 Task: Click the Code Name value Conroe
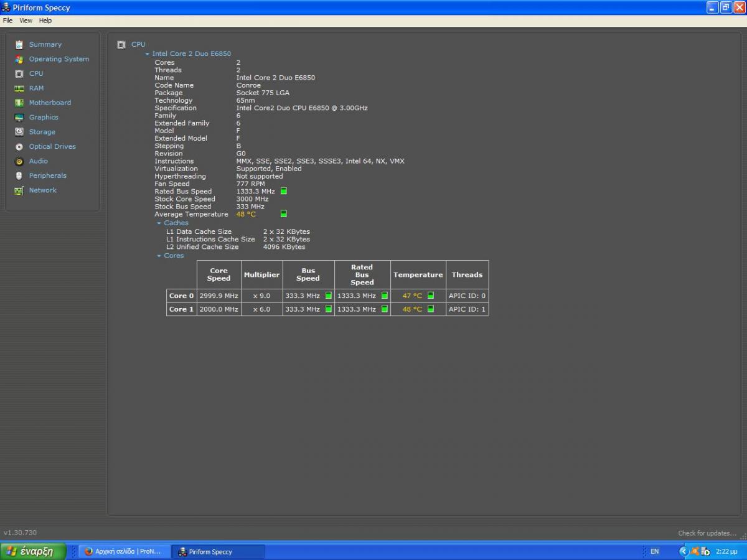[248, 85]
